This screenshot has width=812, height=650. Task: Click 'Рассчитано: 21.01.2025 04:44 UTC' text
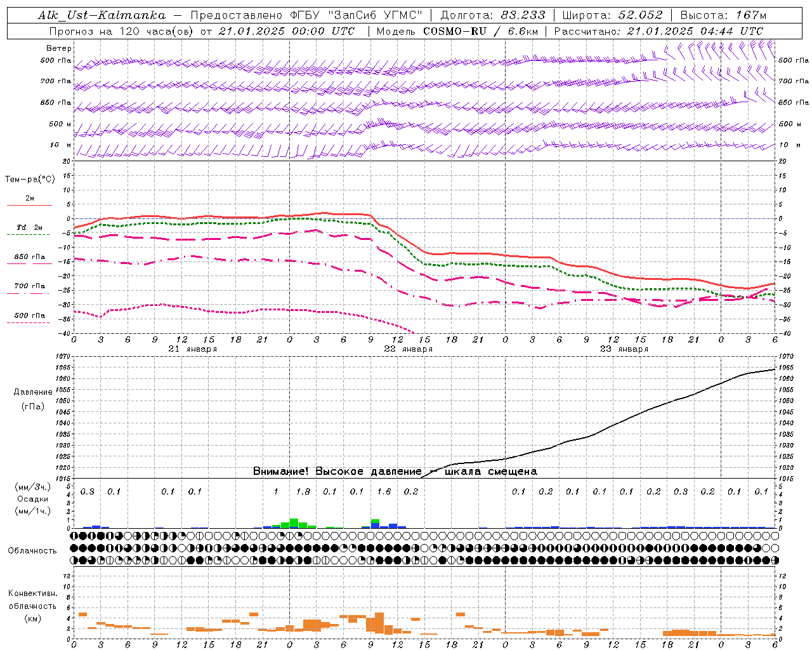(658, 31)
